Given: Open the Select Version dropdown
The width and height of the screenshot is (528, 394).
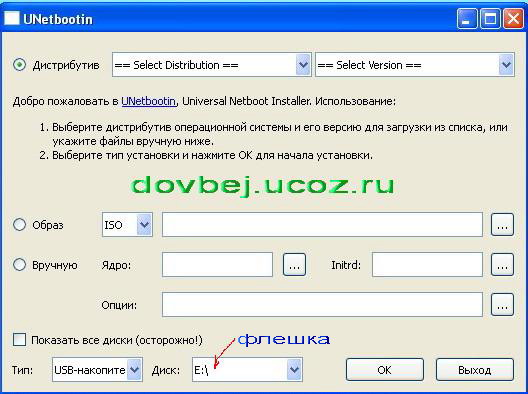Looking at the screenshot, I should tap(415, 65).
